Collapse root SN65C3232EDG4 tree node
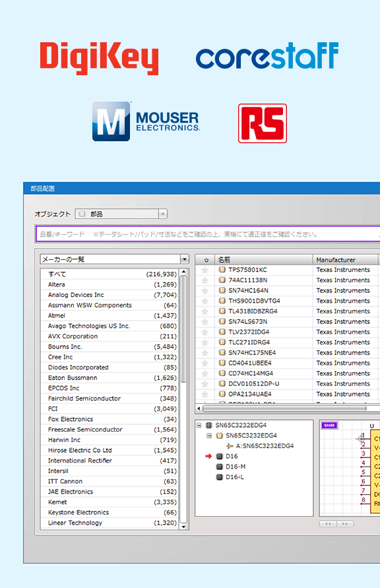 pos(199,425)
